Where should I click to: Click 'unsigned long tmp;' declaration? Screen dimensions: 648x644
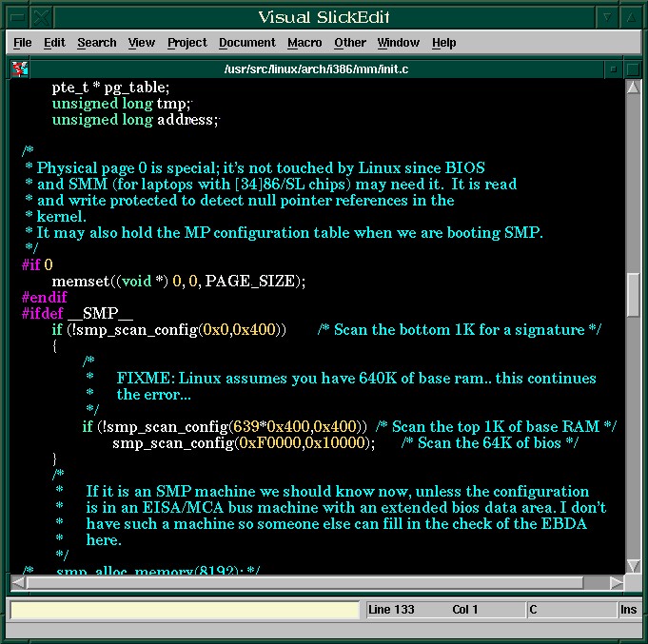pyautogui.click(x=122, y=104)
